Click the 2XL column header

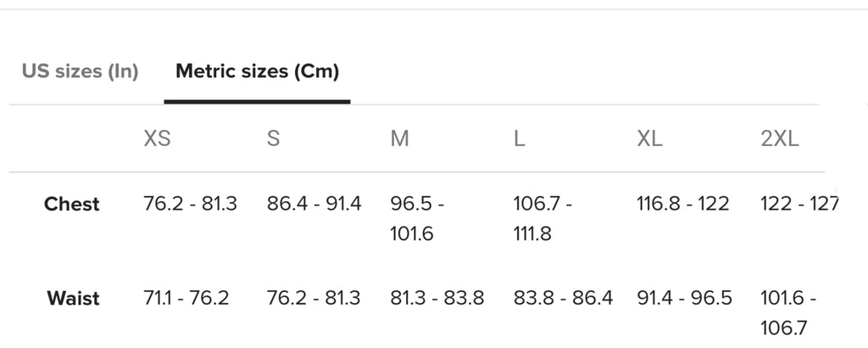pos(780,138)
